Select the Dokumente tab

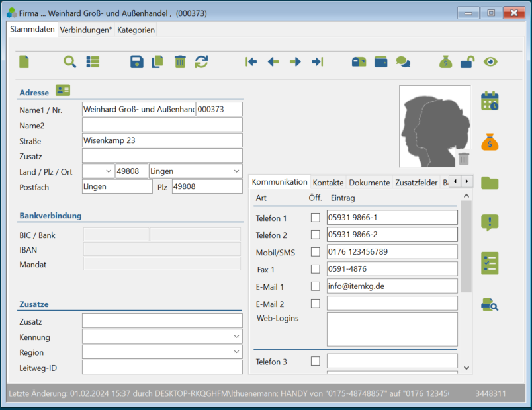(369, 183)
